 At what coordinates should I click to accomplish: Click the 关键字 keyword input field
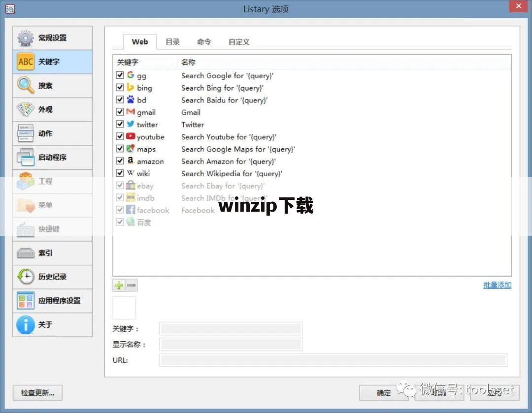coord(231,328)
